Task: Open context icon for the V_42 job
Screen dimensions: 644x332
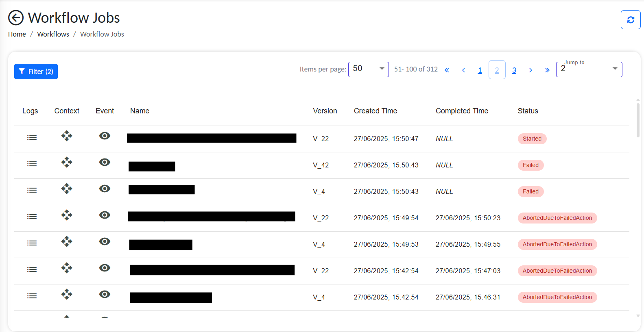Action: tap(67, 163)
